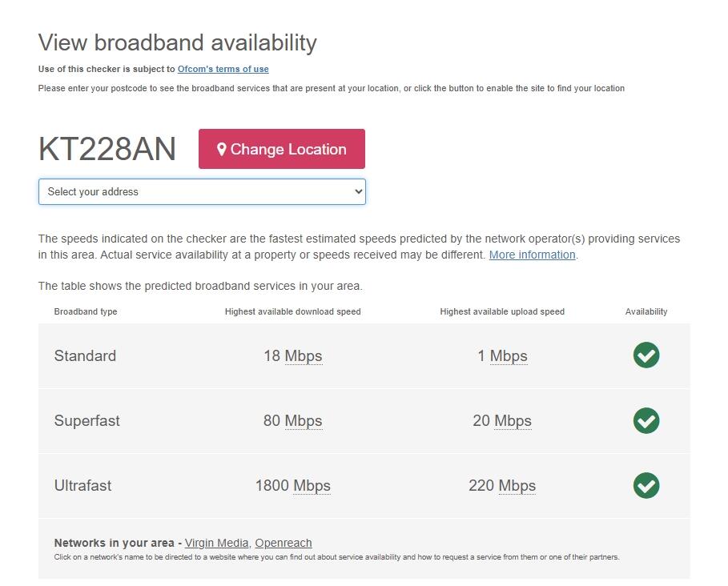Screen dimensions: 728x586
Task: Click the chevron arrow on the address selector
Action: [358, 191]
